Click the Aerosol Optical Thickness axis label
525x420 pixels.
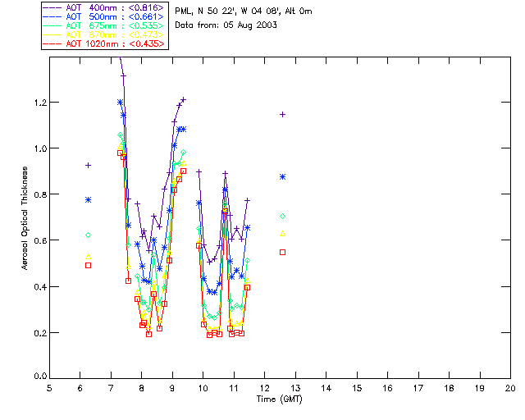[x=25, y=219]
